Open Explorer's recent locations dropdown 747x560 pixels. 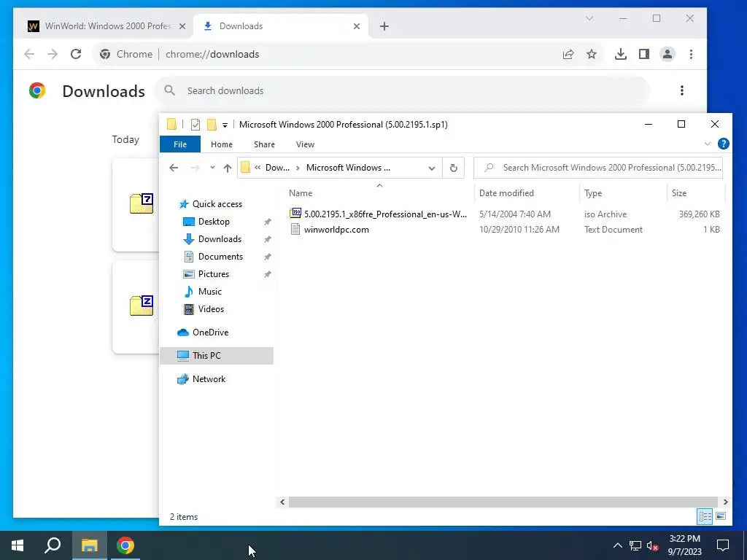click(212, 168)
